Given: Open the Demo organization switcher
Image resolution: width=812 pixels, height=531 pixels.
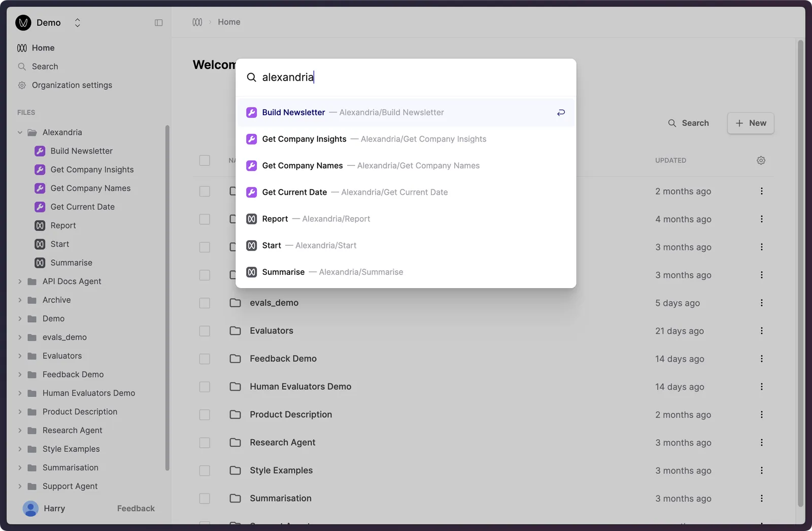Looking at the screenshot, I should click(77, 23).
